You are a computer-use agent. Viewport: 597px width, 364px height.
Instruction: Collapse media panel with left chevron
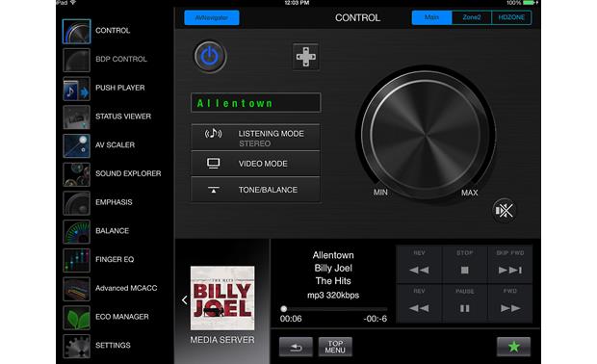(x=184, y=300)
